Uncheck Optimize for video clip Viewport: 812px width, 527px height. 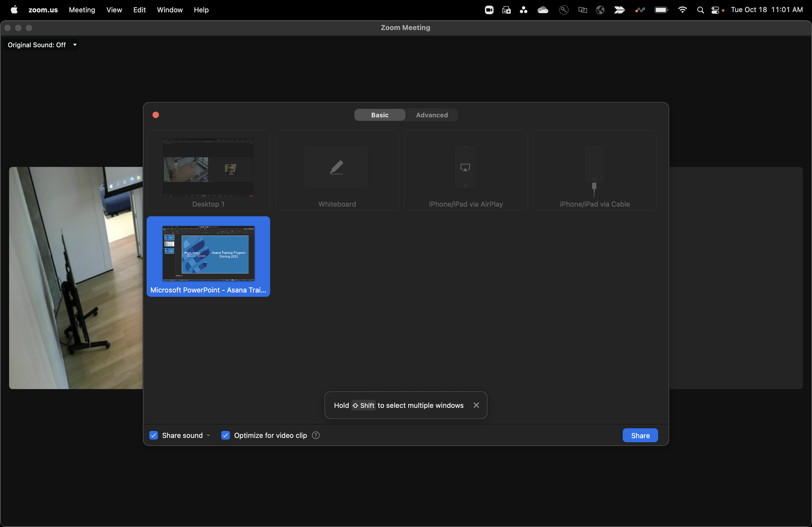point(226,435)
